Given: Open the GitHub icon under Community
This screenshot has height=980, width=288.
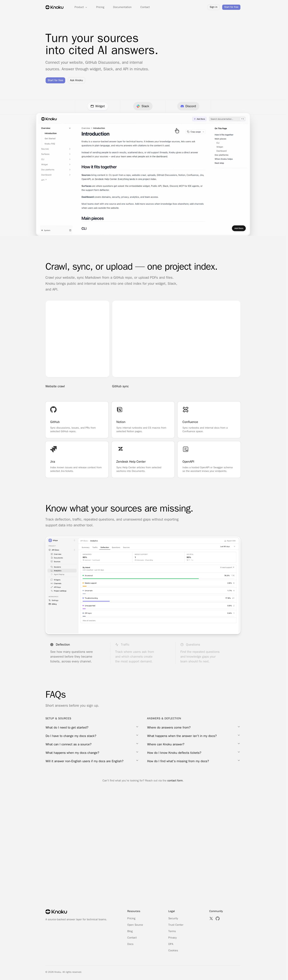Looking at the screenshot, I should pyautogui.click(x=218, y=918).
